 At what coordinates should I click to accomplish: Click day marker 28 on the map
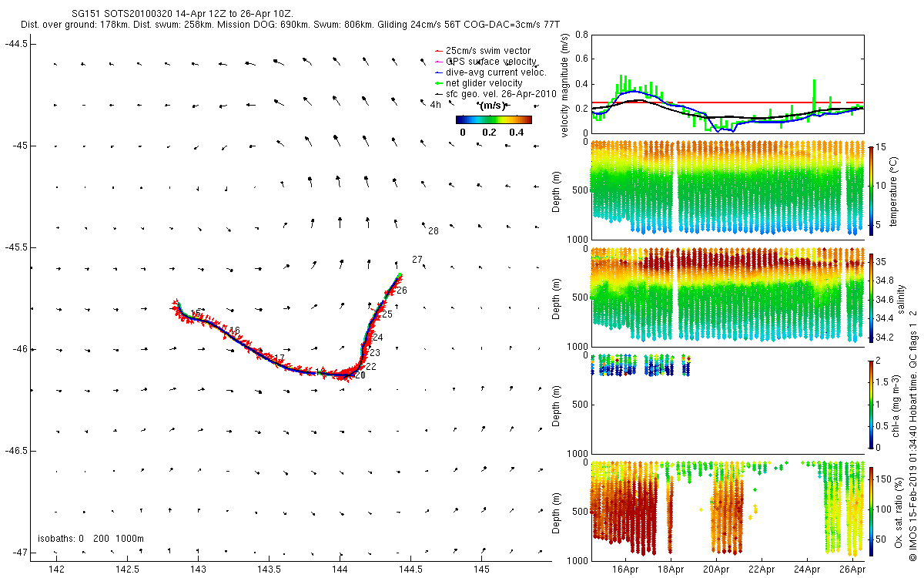coord(433,231)
